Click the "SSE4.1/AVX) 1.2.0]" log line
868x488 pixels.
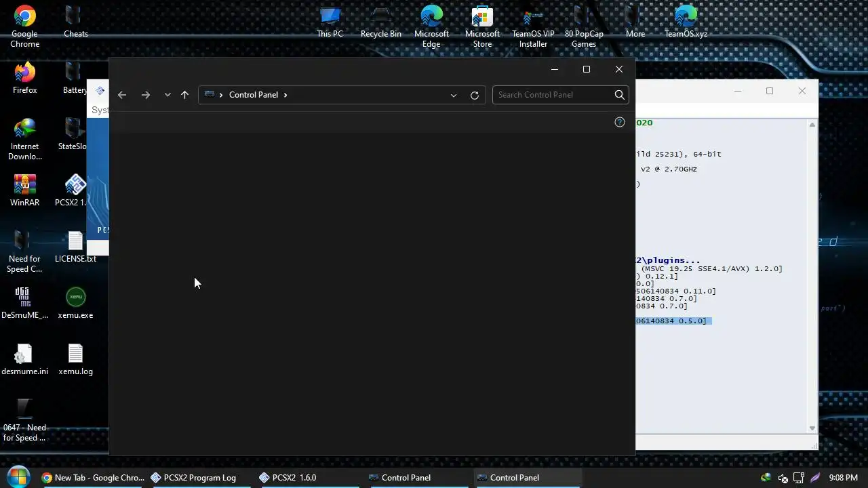coord(709,269)
